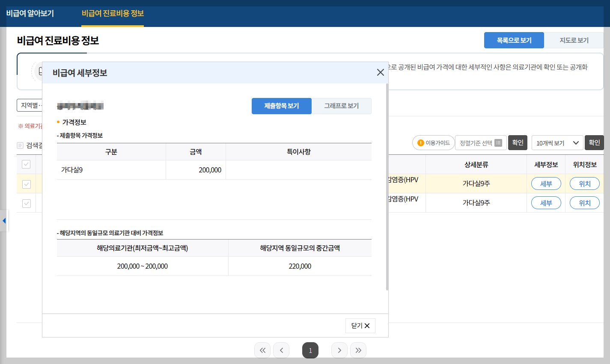
Task: Click the dialog's vertical scrollbar
Action: click(x=387, y=187)
